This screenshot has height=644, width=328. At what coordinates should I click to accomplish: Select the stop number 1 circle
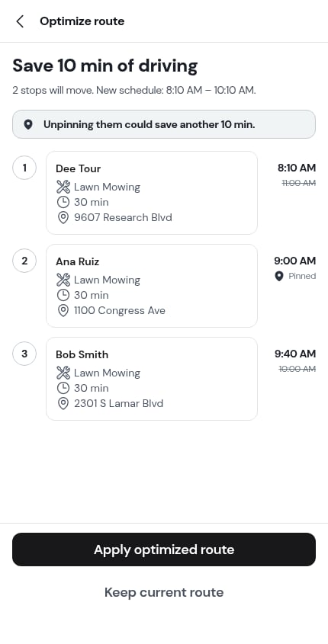[24, 168]
